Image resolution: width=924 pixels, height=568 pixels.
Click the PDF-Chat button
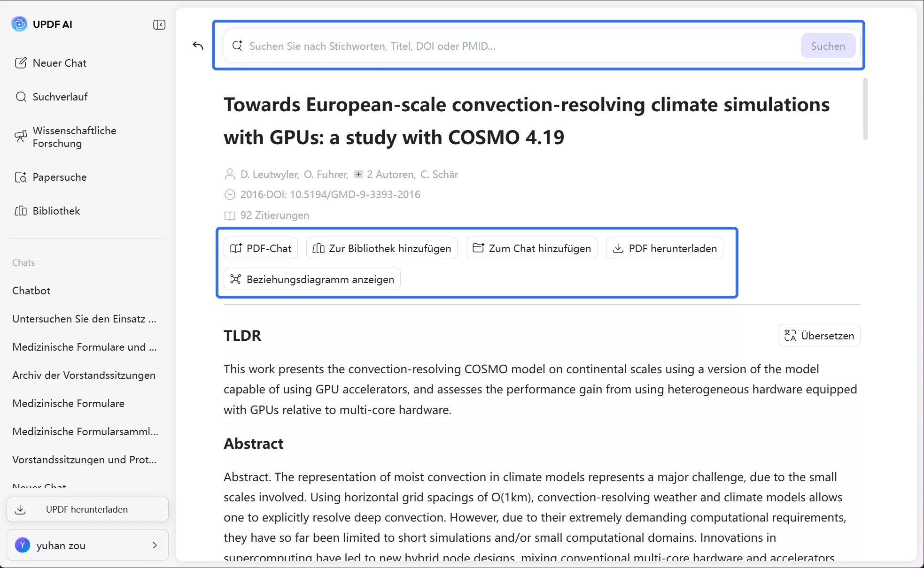point(261,248)
